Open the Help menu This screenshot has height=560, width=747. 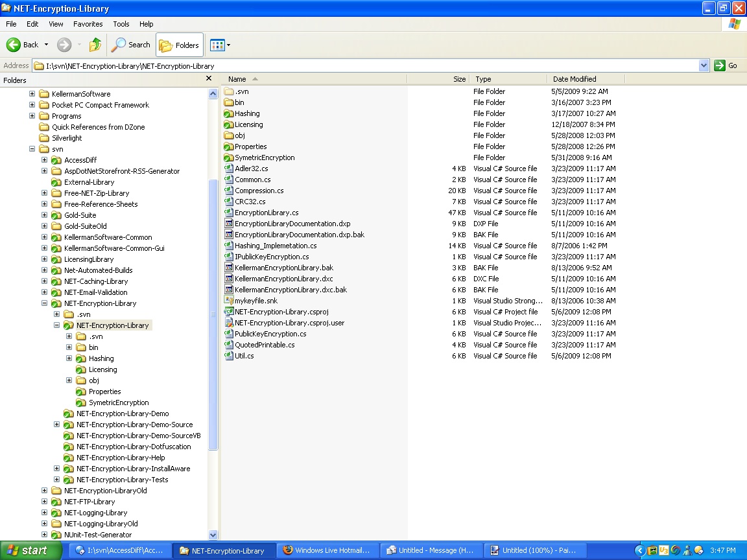click(147, 24)
